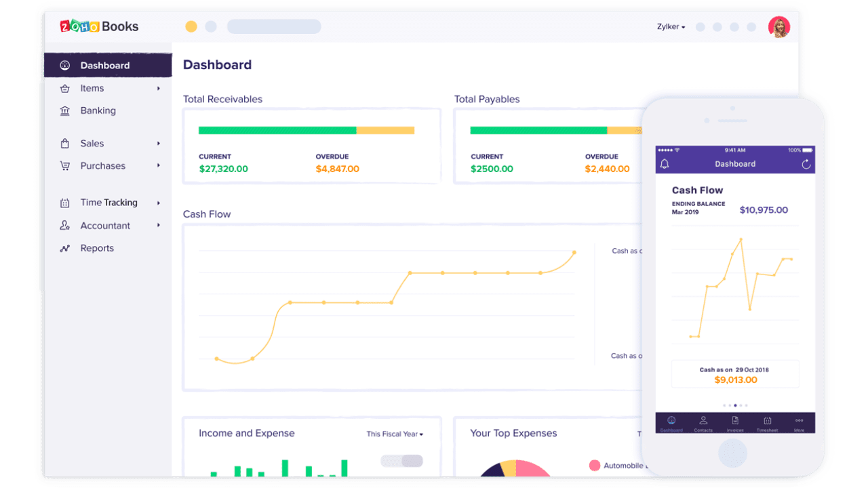Open Time Tracking in the sidebar

[x=108, y=203]
